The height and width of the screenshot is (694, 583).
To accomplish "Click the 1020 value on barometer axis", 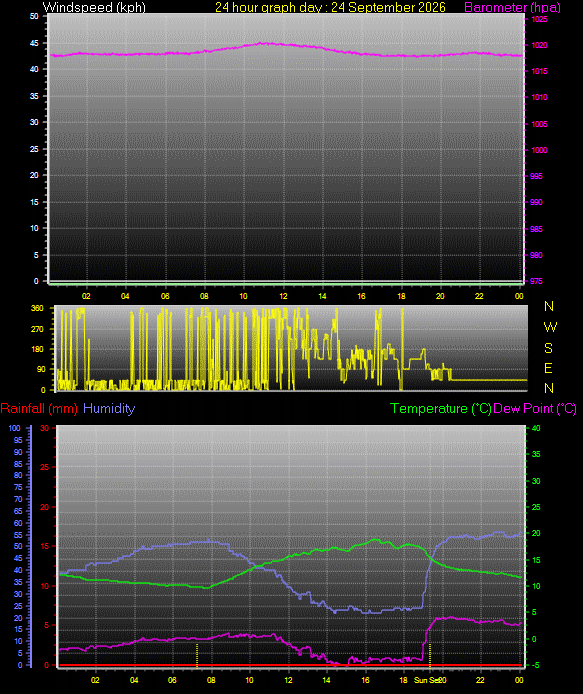I will [x=540, y=45].
